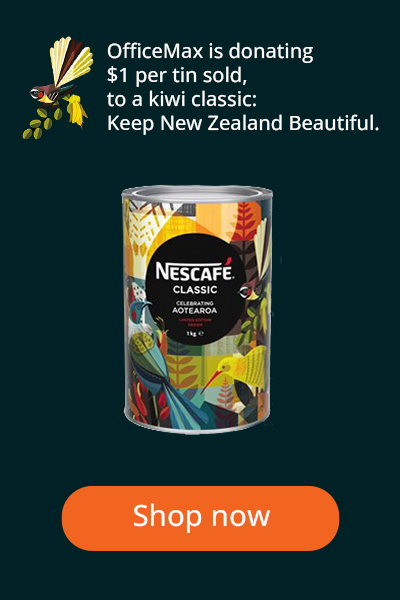
Task: Click the Shop now button
Action: pyautogui.click(x=200, y=518)
